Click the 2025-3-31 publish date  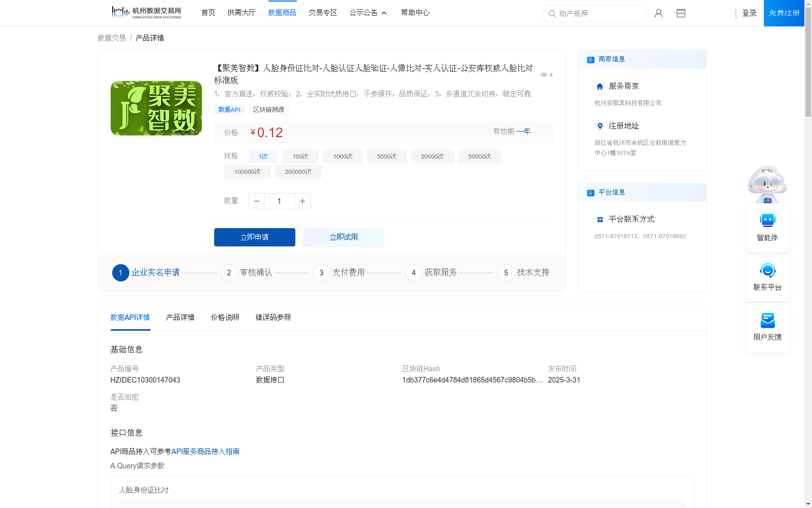point(564,380)
